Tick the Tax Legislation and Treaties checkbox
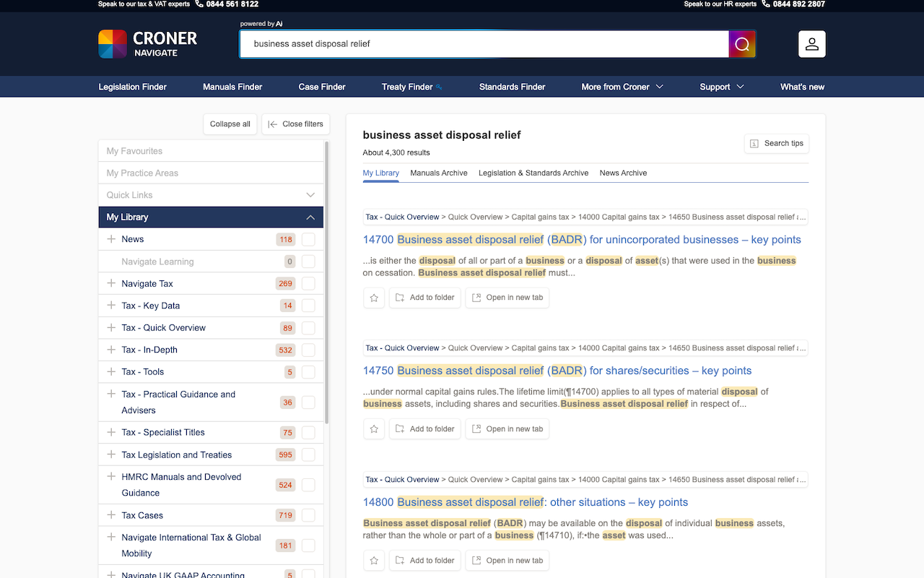The image size is (924, 578). (308, 454)
